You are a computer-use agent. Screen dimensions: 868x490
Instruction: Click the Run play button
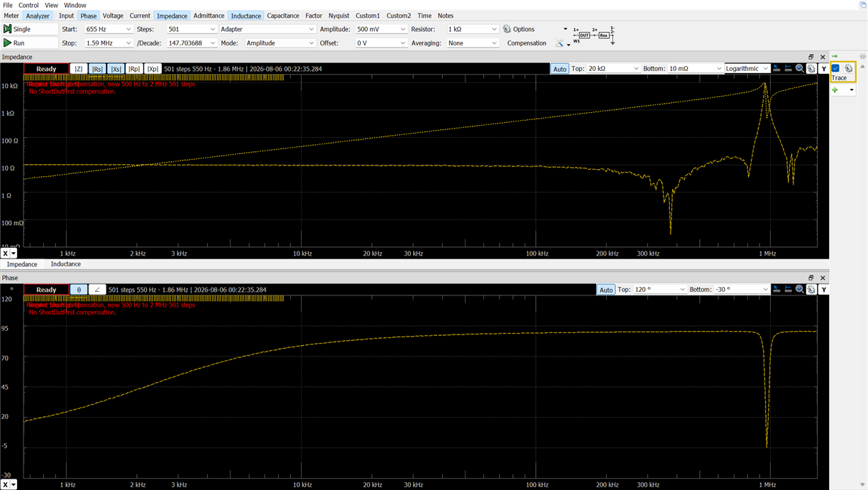29,43
